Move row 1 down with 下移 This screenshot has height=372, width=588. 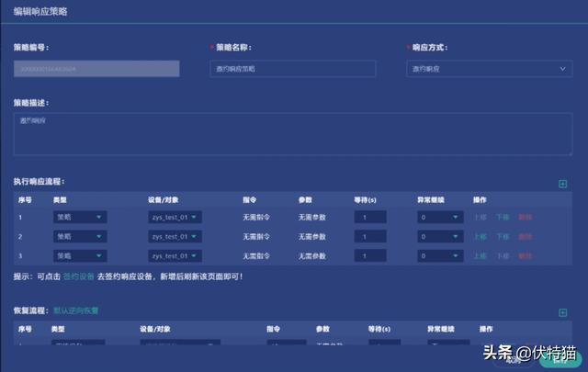coord(503,217)
